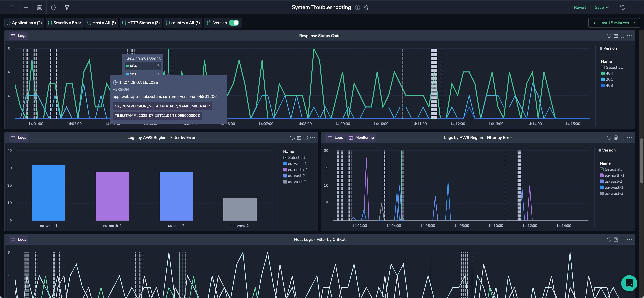Open more options for Response Status Code widget
This screenshot has height=298, width=644.
pos(629,36)
